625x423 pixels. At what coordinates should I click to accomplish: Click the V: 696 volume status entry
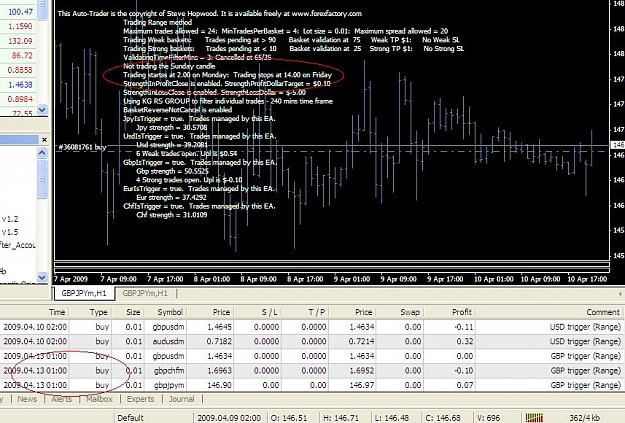(488, 418)
